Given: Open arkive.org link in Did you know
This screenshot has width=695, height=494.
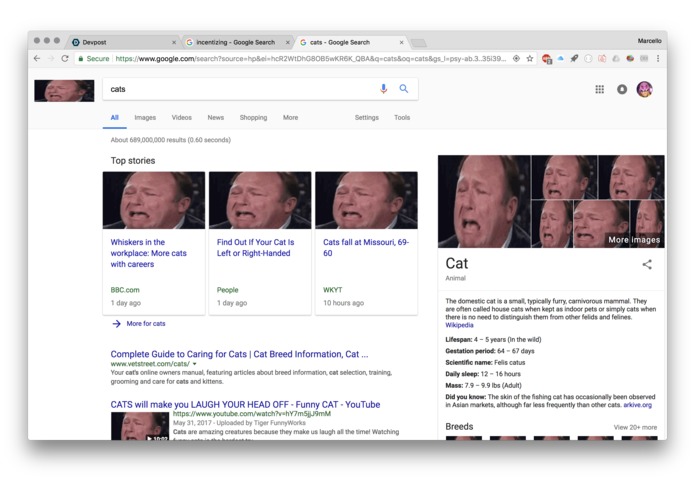Looking at the screenshot, I should pyautogui.click(x=637, y=405).
